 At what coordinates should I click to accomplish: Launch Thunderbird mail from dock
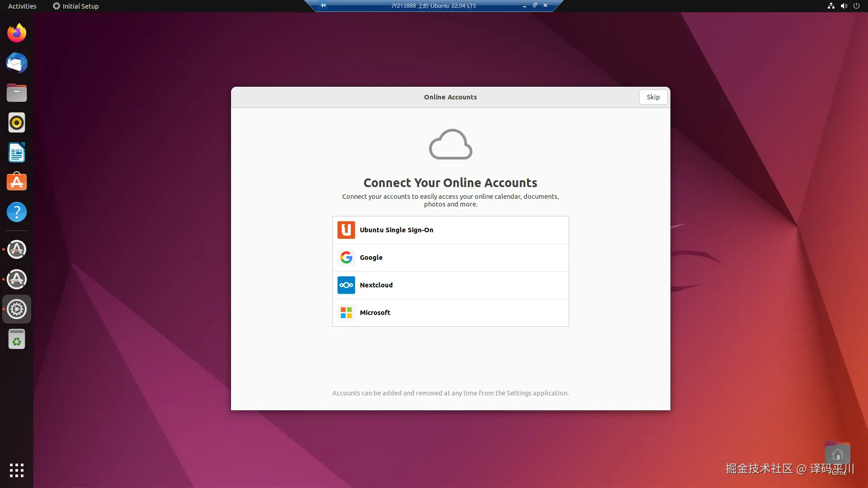[17, 63]
